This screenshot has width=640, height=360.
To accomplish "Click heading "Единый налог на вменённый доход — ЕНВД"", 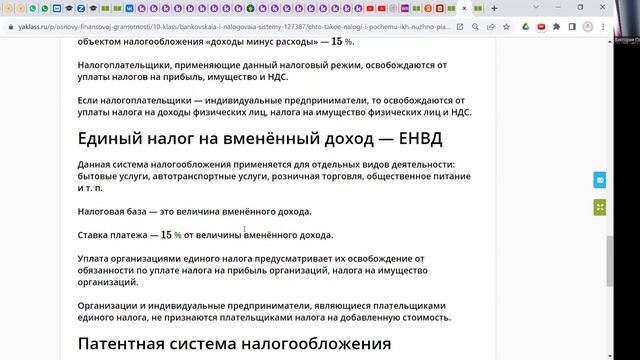I will (x=260, y=139).
